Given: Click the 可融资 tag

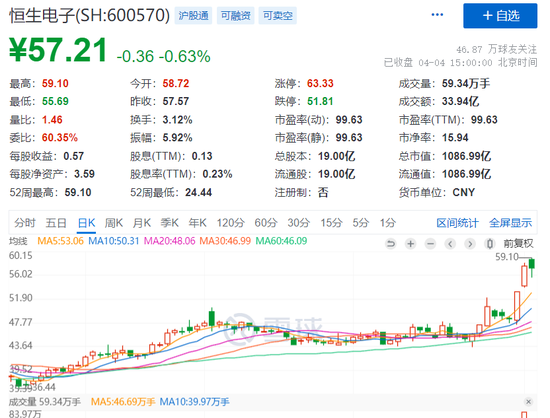Looking at the screenshot, I should 235,16.
